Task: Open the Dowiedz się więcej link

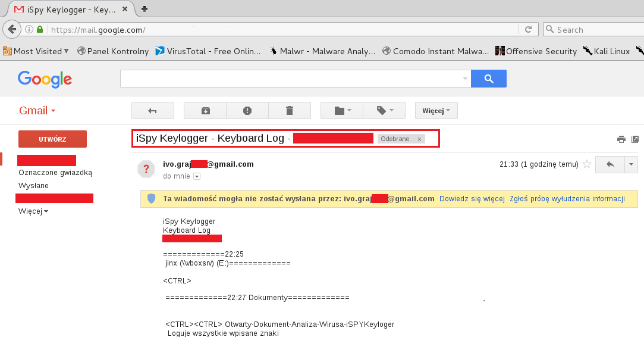Action: click(472, 199)
